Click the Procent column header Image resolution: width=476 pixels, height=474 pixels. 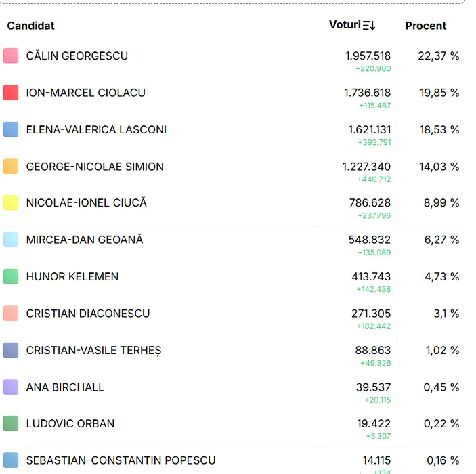[x=425, y=26]
